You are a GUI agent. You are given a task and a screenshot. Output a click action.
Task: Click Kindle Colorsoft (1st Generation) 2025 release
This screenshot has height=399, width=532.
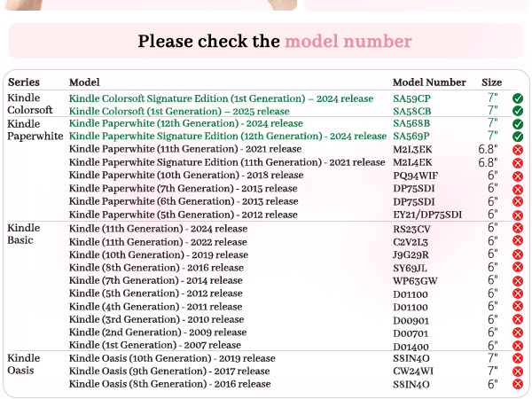(x=179, y=111)
